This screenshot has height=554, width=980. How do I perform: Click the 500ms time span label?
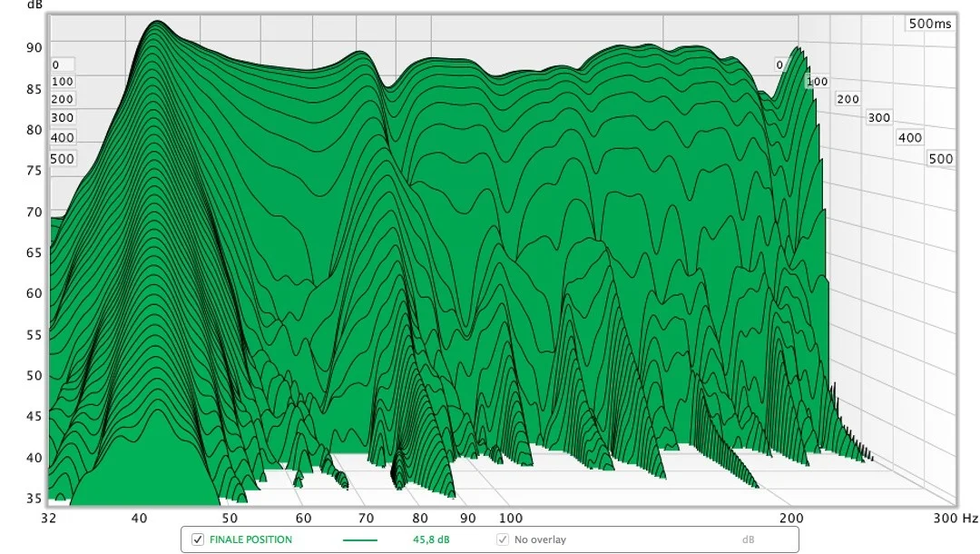(930, 24)
